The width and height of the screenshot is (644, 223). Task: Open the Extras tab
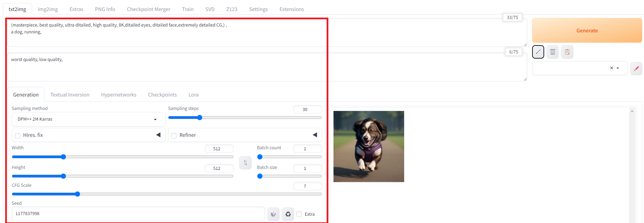pyautogui.click(x=76, y=9)
